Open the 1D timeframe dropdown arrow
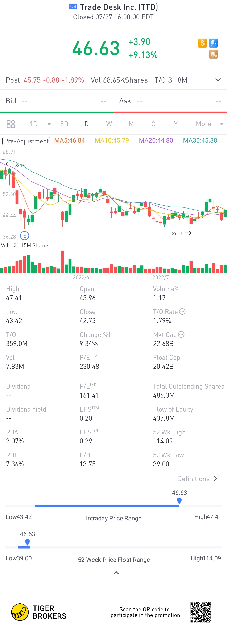227x644 pixels. pyautogui.click(x=49, y=124)
